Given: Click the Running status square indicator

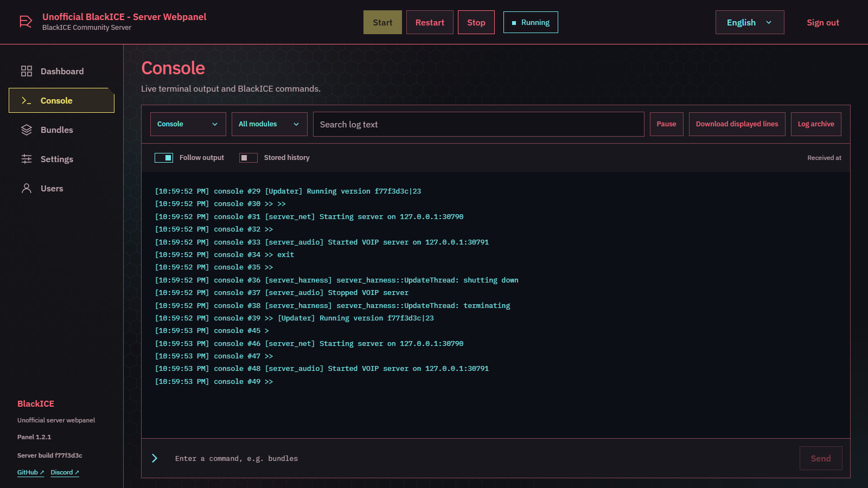Looking at the screenshot, I should click(x=514, y=23).
